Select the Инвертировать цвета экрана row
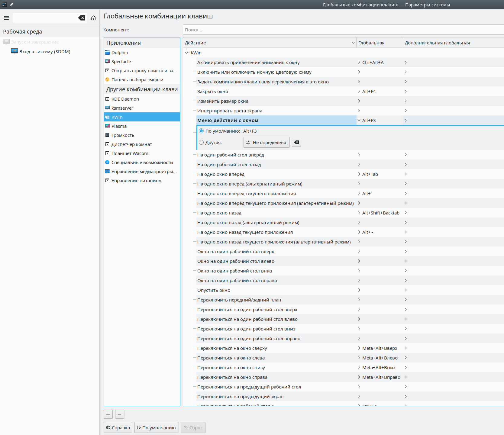Screen dimensions: 504x435 [x=350, y=111]
